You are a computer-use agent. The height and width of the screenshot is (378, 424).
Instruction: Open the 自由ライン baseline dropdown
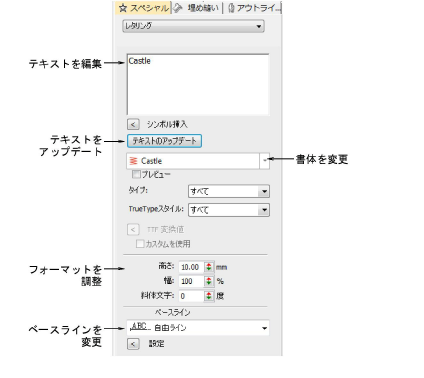(x=198, y=328)
